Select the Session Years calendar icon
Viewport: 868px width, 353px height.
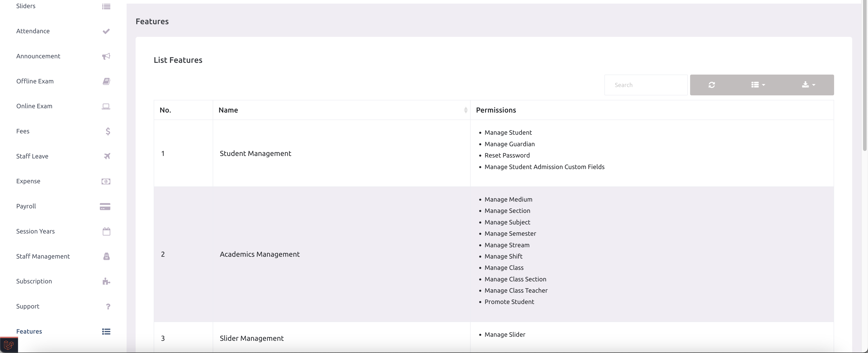106,231
